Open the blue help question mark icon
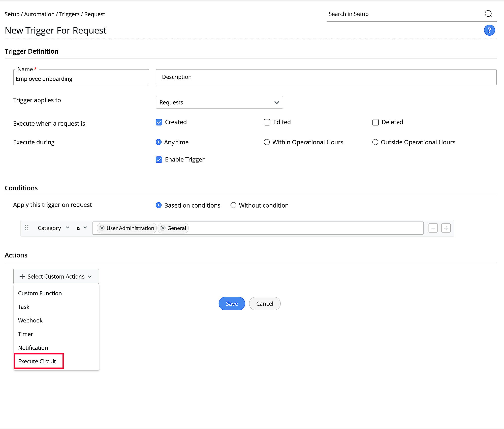This screenshot has width=504, height=429. 489,30
